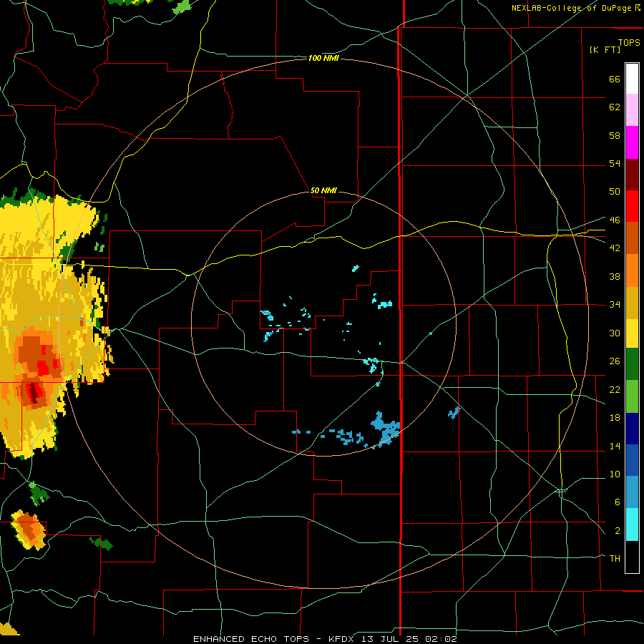Click the NEXLAB-College of DuPage label
This screenshot has height=644, width=644.
pos(572,8)
